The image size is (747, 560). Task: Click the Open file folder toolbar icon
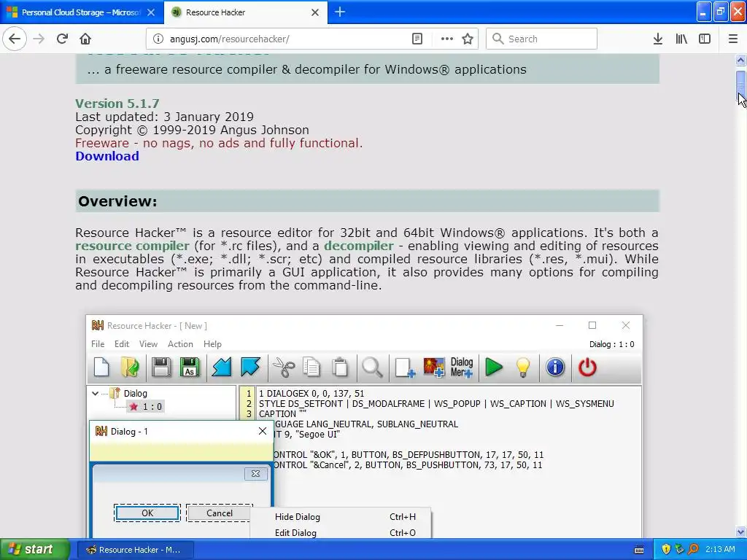pyautogui.click(x=130, y=367)
